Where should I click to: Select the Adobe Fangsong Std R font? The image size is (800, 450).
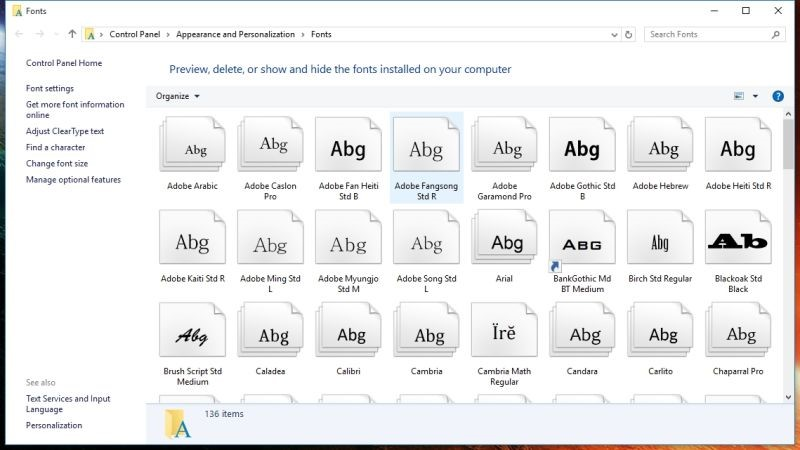(x=427, y=144)
